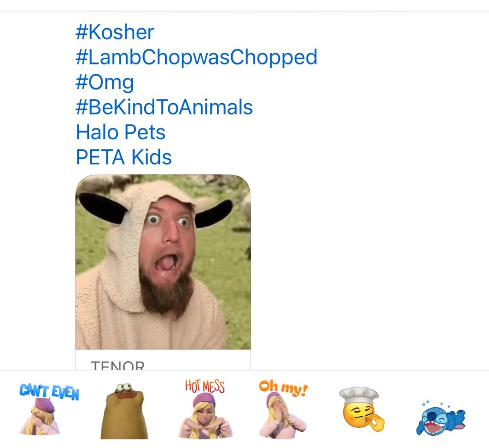489x448 pixels.
Task: Select the laughing blue Stitch sticker
Action: click(440, 417)
